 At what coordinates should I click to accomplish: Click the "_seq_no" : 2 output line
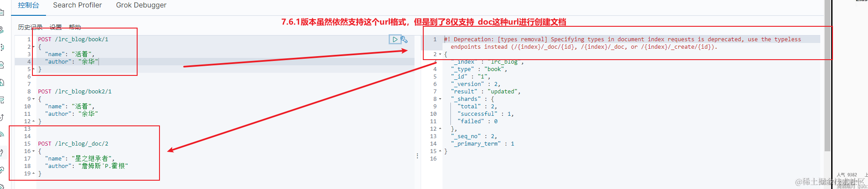(474, 136)
